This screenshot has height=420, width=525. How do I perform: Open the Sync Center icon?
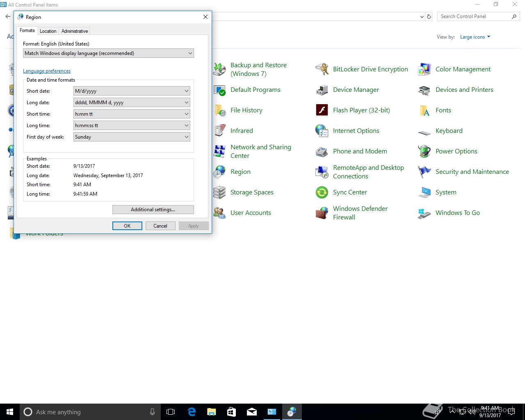[x=322, y=192]
